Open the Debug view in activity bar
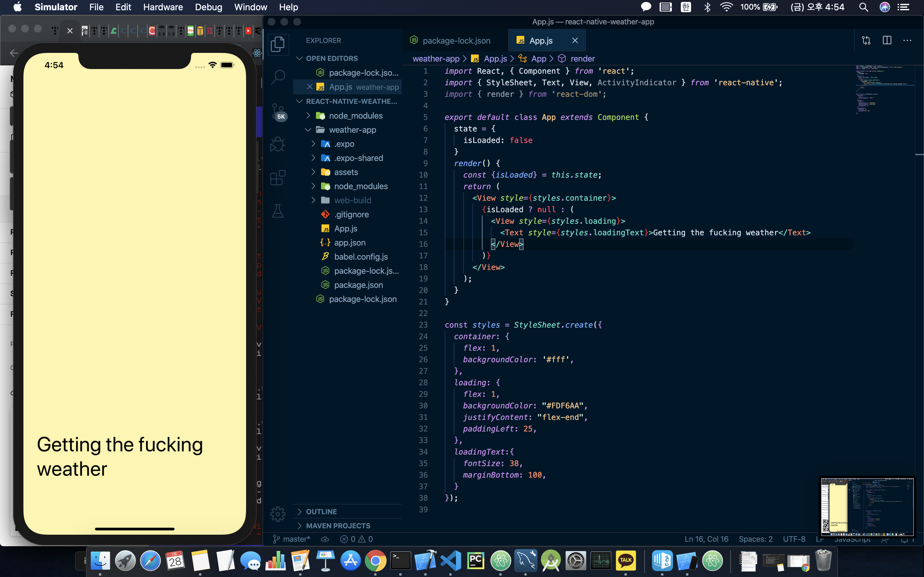The height and width of the screenshot is (577, 924). coord(278,144)
